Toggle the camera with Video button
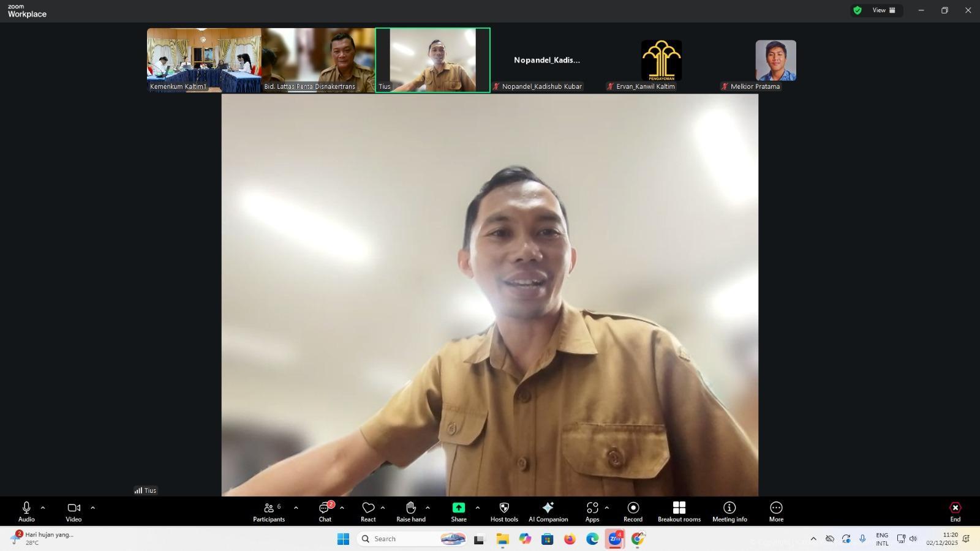Screen dimensions: 980x551 tap(73, 512)
